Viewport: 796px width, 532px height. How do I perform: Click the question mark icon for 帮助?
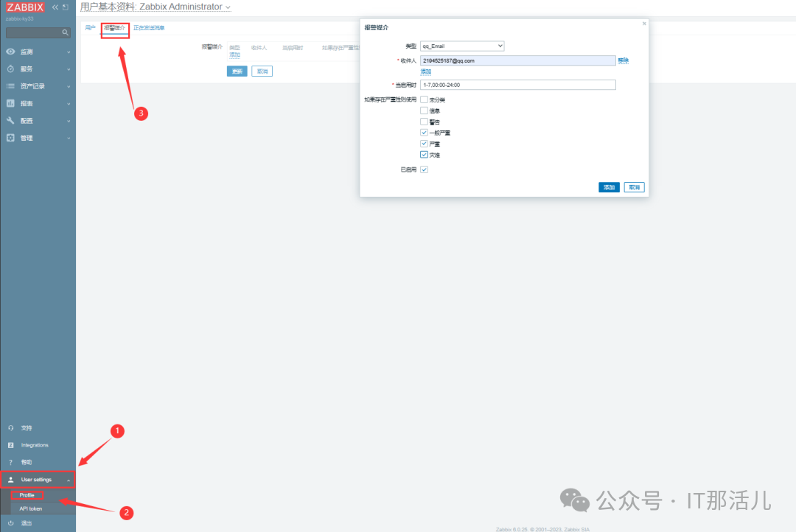(x=10, y=463)
